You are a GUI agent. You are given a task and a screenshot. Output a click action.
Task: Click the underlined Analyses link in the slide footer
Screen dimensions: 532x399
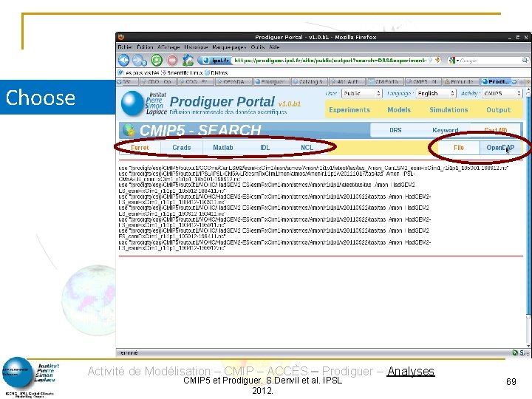pos(411,371)
